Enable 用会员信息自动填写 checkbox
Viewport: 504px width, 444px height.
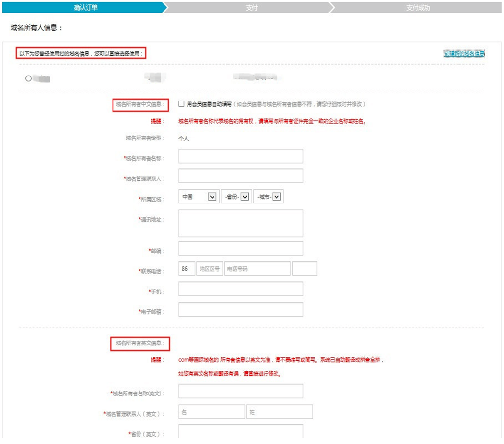point(181,103)
